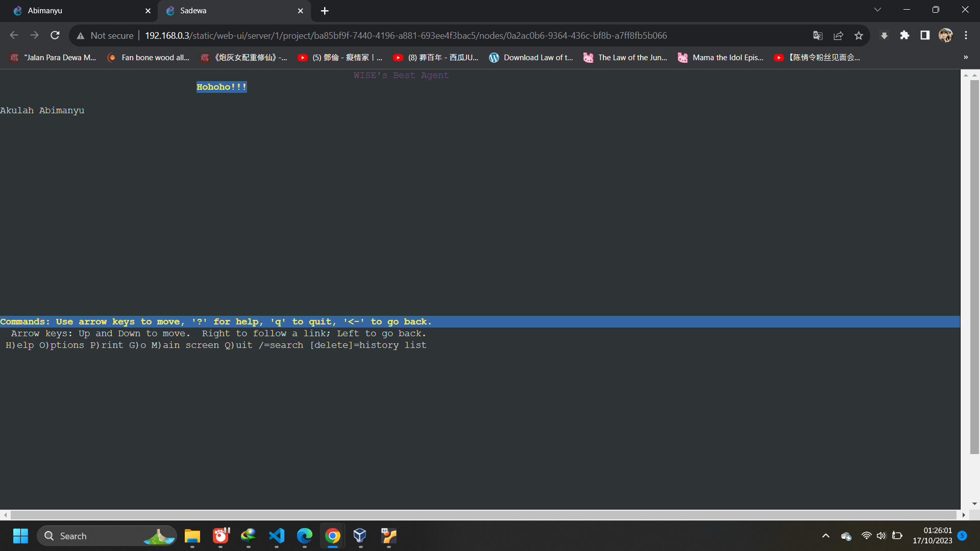Show hidden system tray icons

825,536
